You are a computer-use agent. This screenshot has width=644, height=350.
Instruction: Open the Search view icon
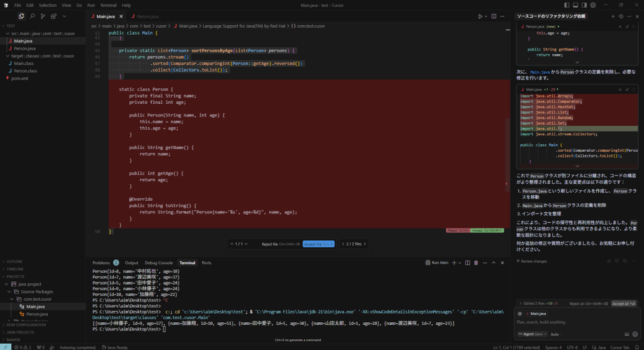pos(32,16)
